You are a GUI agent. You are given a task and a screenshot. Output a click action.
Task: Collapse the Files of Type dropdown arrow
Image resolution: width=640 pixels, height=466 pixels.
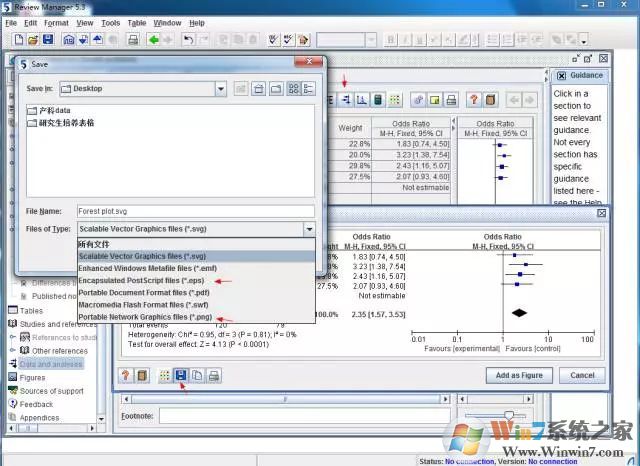pos(308,229)
